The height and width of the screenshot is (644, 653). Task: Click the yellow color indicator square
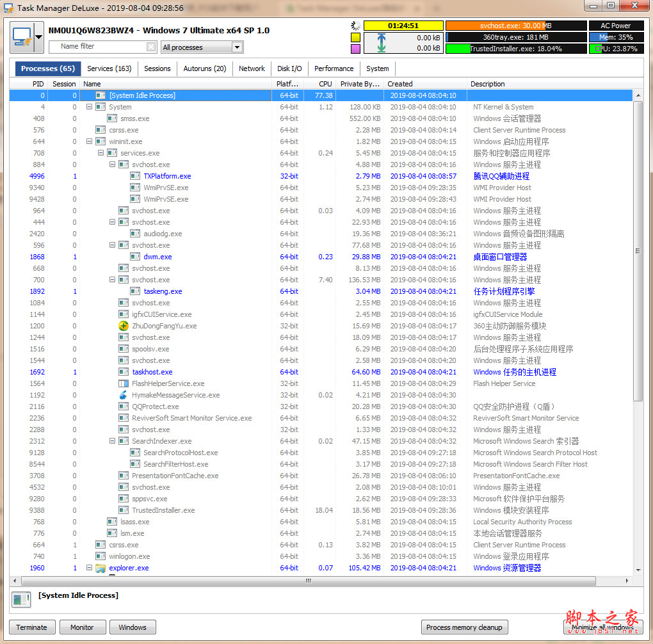point(355,38)
